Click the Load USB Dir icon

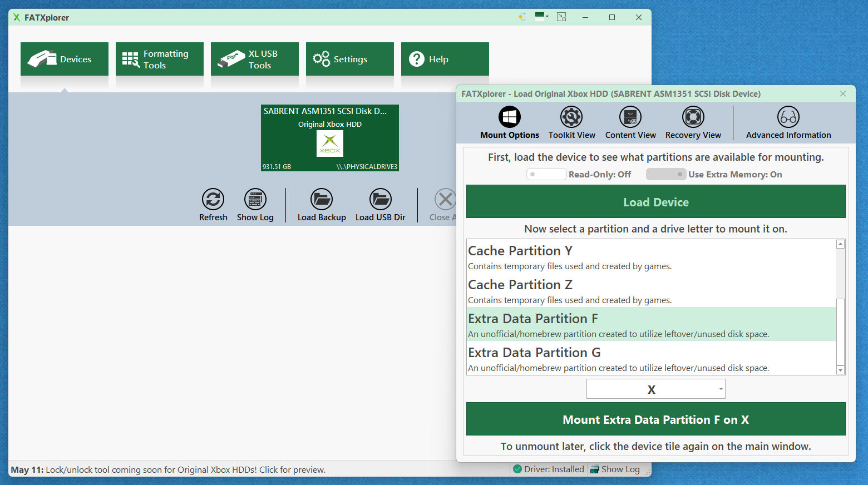pos(381,199)
